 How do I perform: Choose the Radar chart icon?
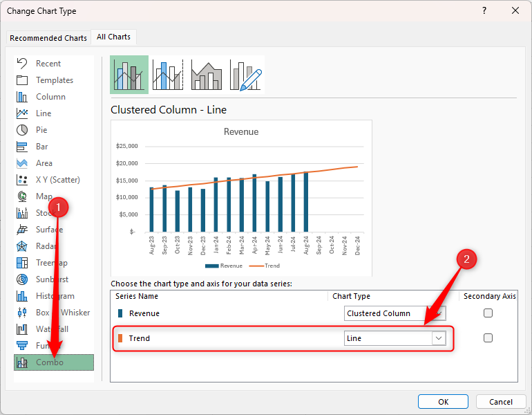[22, 246]
